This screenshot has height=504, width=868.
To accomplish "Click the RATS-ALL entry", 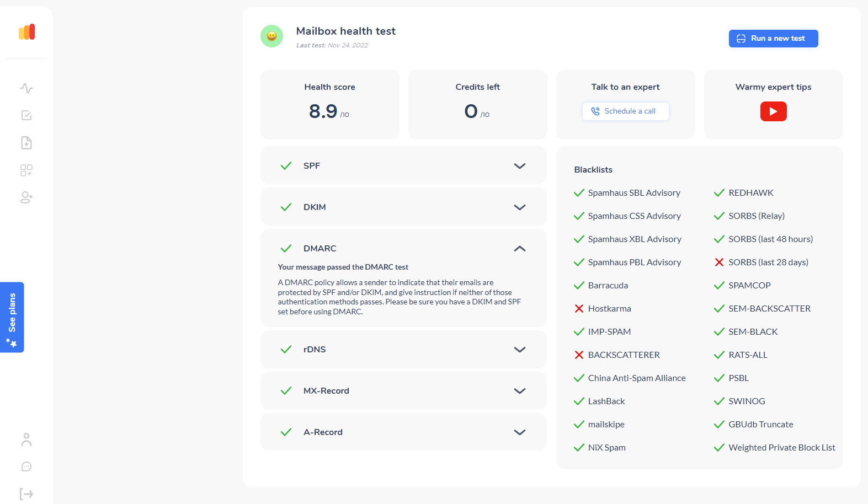I will click(x=748, y=355).
